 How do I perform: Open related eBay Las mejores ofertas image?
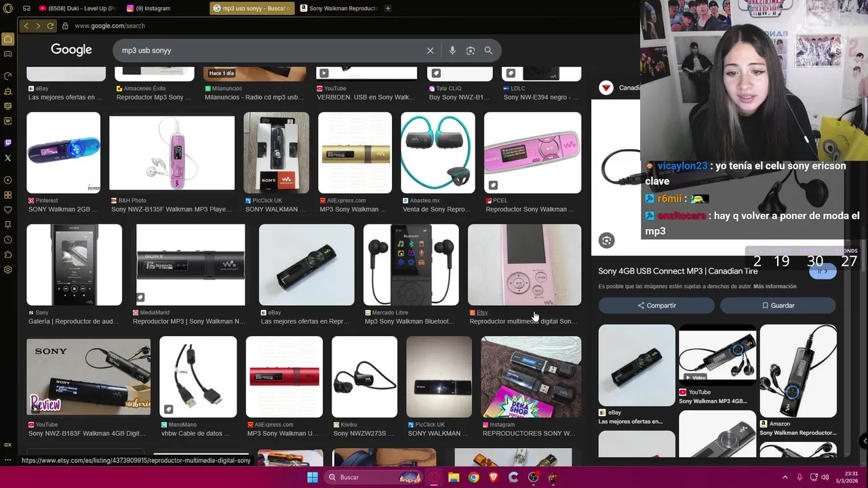point(637,365)
